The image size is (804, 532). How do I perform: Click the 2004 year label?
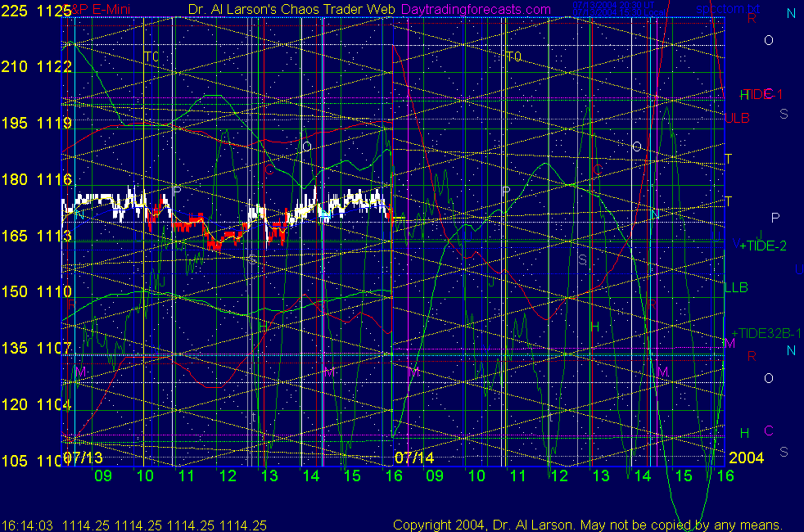[x=747, y=458]
